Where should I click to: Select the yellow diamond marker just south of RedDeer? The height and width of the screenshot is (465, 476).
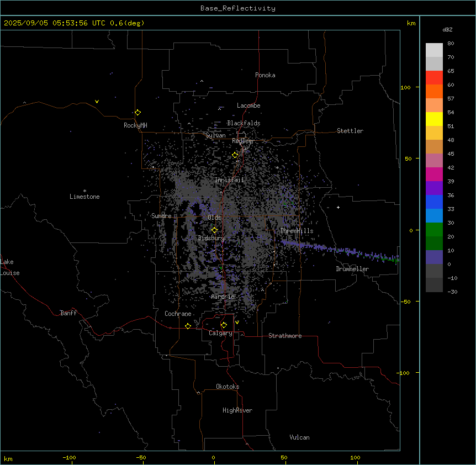(235, 155)
